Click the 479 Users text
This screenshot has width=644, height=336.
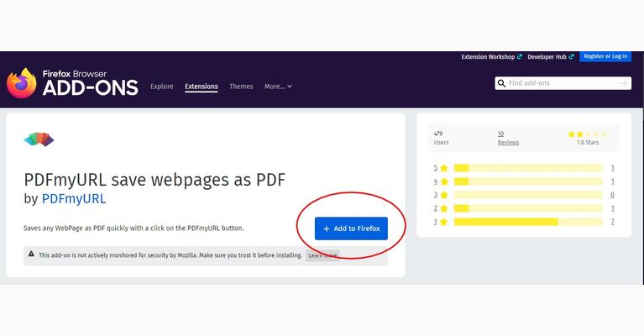[441, 138]
